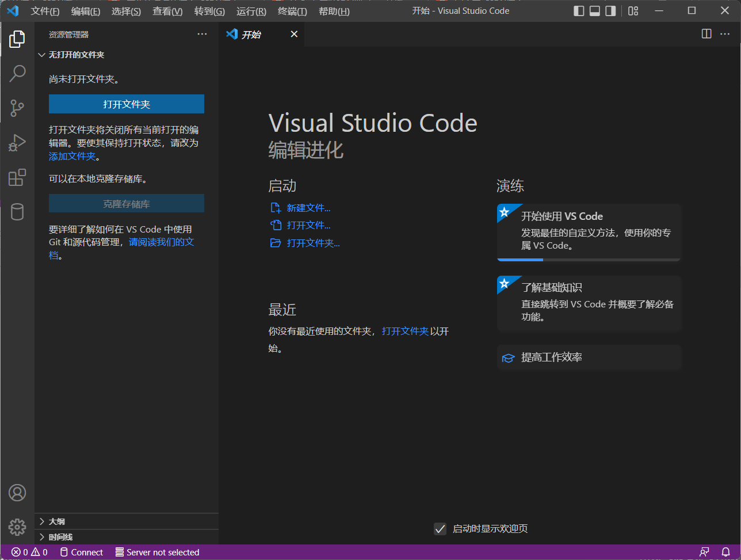Open the 了解基础知识 walkthrough card
This screenshot has width=741, height=560.
589,303
